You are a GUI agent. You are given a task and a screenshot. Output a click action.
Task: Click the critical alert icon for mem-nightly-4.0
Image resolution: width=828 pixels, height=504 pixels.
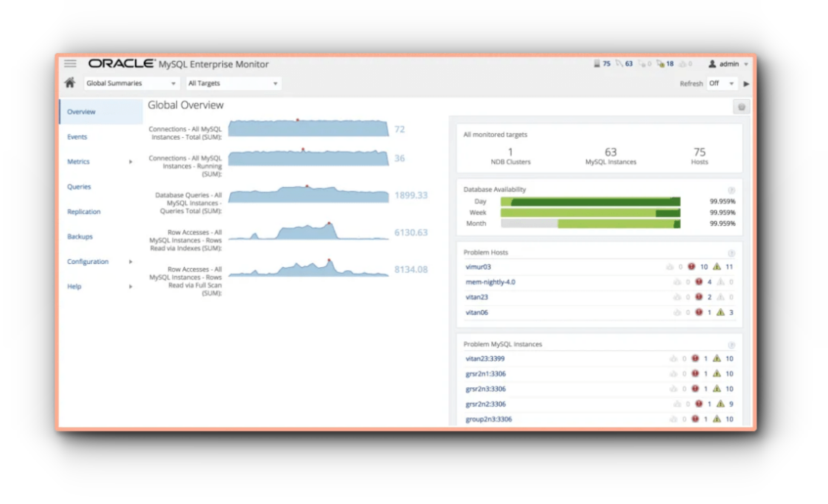click(x=699, y=281)
